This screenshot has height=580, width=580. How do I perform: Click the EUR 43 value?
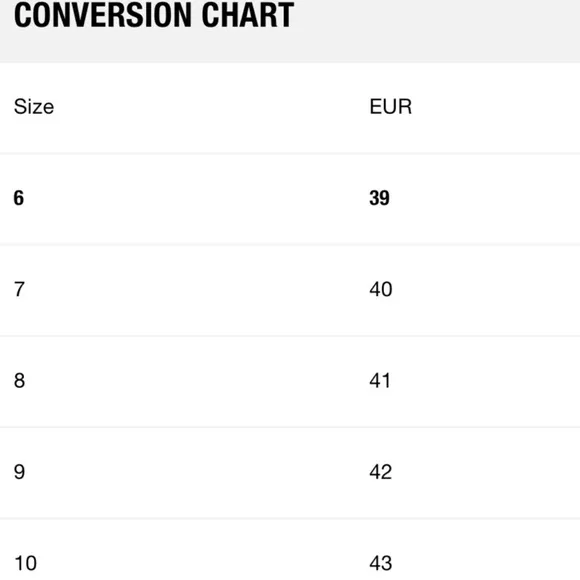[x=381, y=563]
